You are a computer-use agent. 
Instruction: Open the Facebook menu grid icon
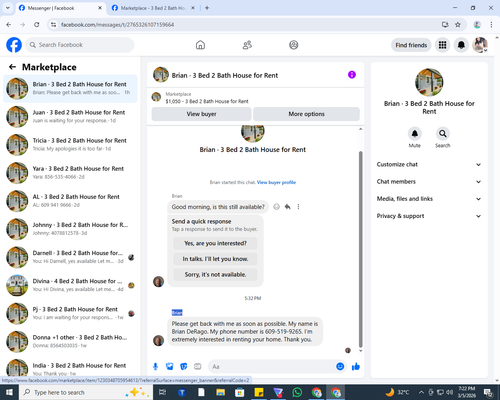[x=442, y=45]
